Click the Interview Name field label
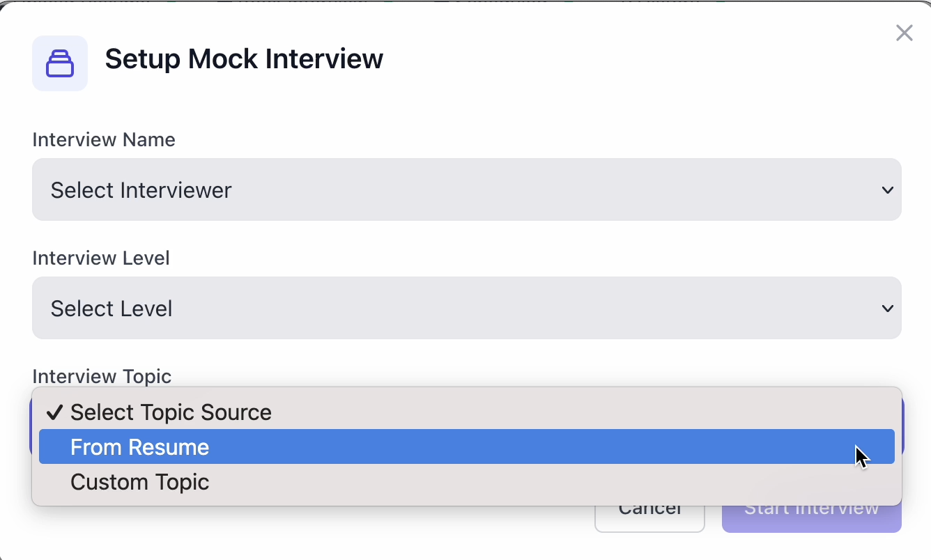This screenshot has width=931, height=560. [x=104, y=140]
